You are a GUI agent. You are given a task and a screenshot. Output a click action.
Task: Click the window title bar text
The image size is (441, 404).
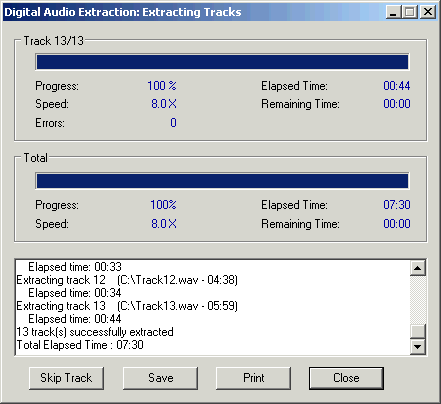coord(123,12)
